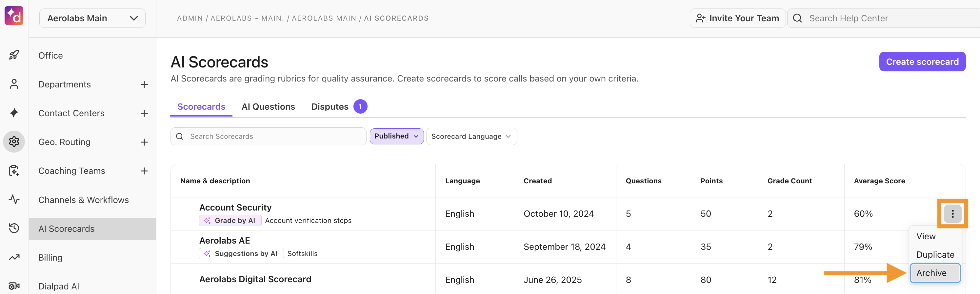Open the trending analytics sidebar icon
Viewport: 980px width, 294px height.
[14, 257]
